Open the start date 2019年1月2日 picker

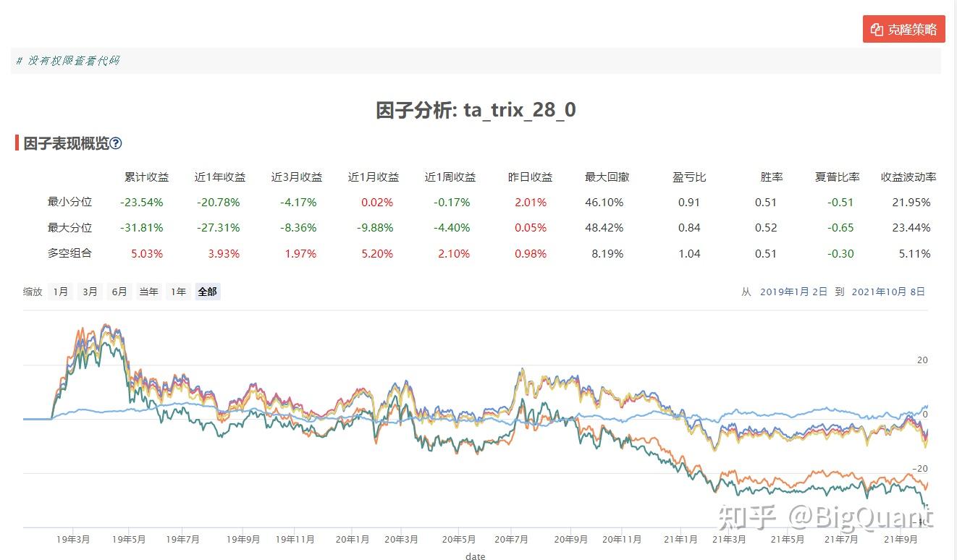point(793,291)
